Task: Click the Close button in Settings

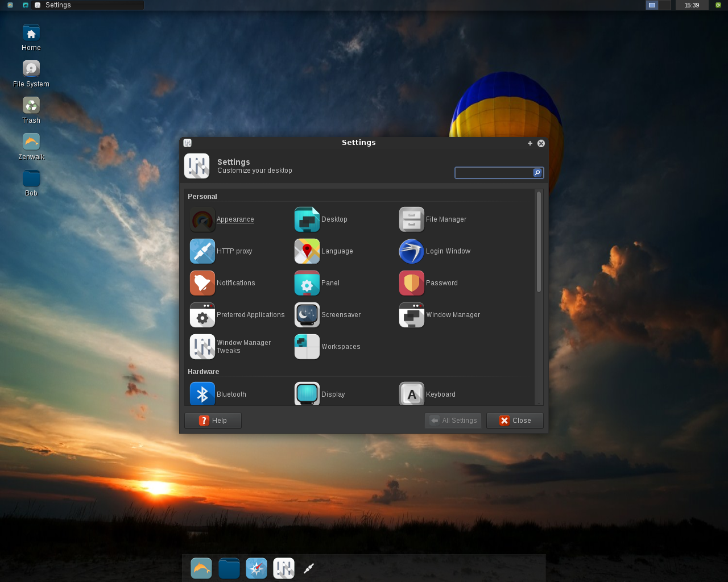Action: pos(515,421)
